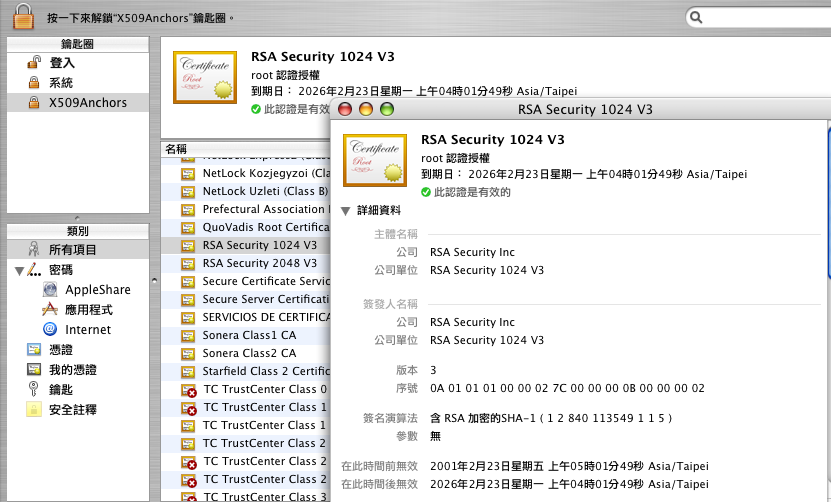Select Secure Certificate Services row
Screen dimensions: 831x502
246,281
